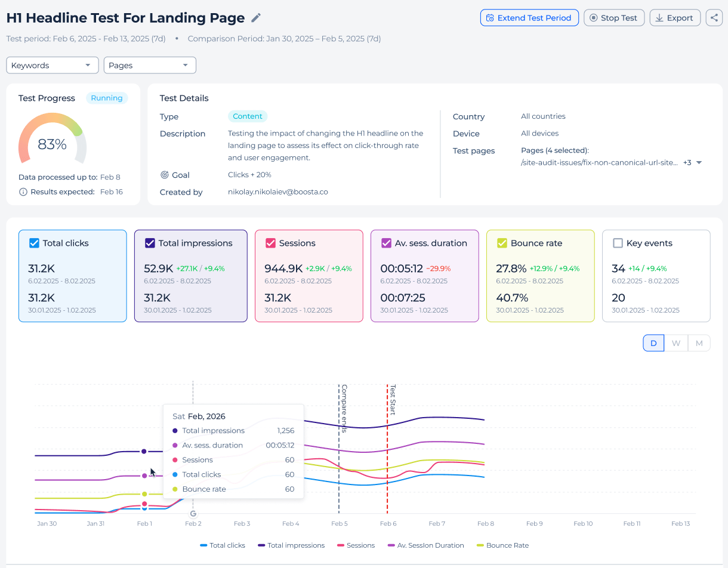Click the All countries value
The height and width of the screenshot is (568, 728).
[x=543, y=116]
